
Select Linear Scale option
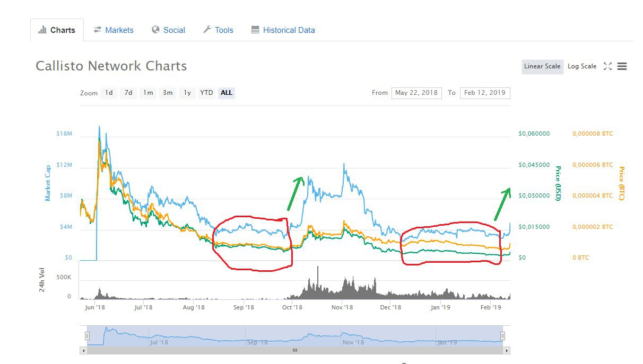pyautogui.click(x=542, y=66)
